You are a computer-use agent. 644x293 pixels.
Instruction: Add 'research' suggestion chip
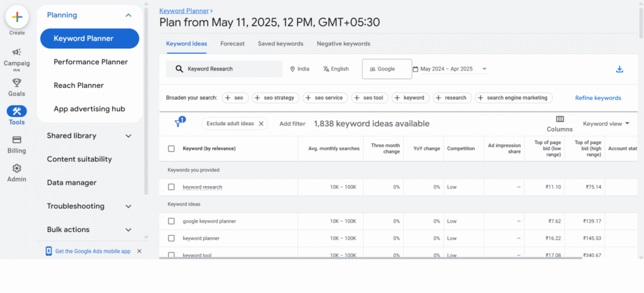click(x=452, y=97)
